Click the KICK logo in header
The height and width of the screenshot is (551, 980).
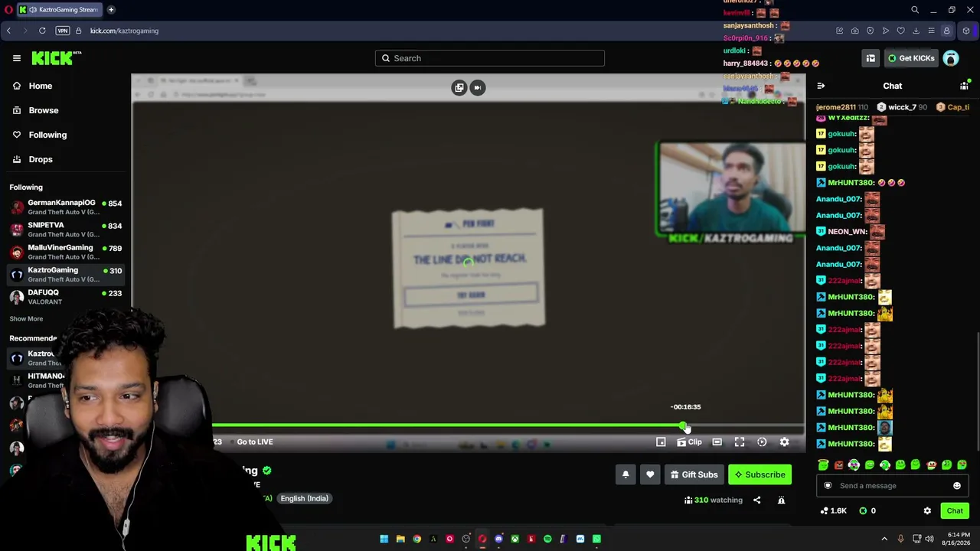[56, 58]
